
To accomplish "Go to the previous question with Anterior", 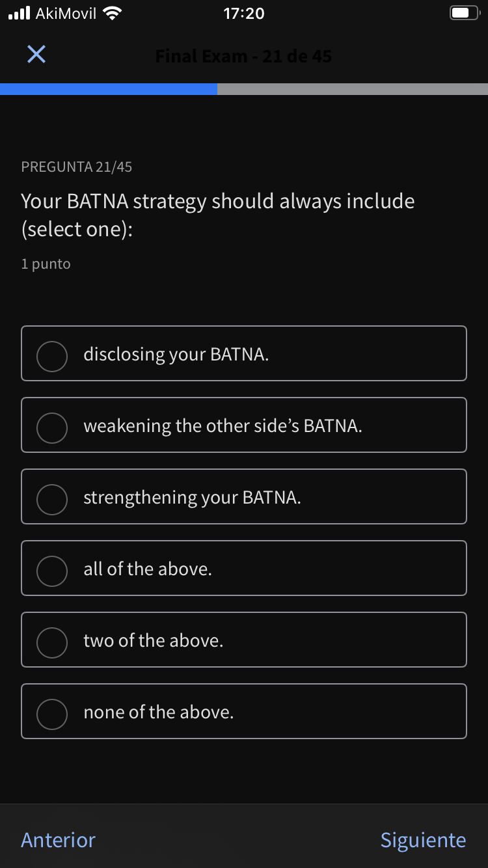I will point(57,840).
